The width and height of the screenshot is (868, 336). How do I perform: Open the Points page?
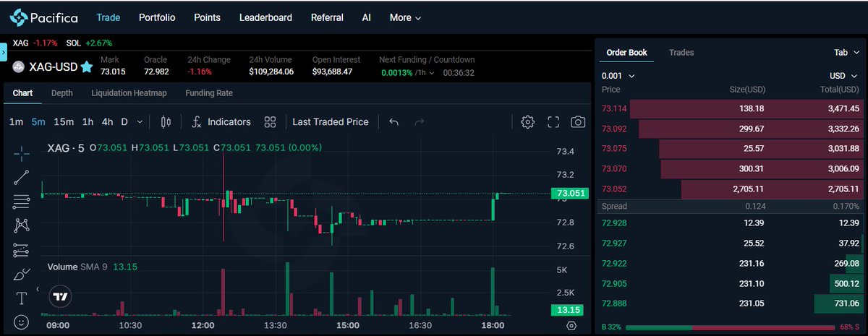tap(208, 17)
